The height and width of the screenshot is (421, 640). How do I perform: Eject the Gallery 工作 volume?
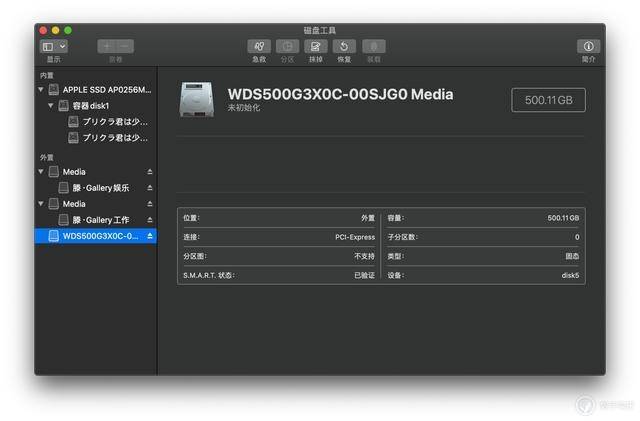[x=150, y=220]
